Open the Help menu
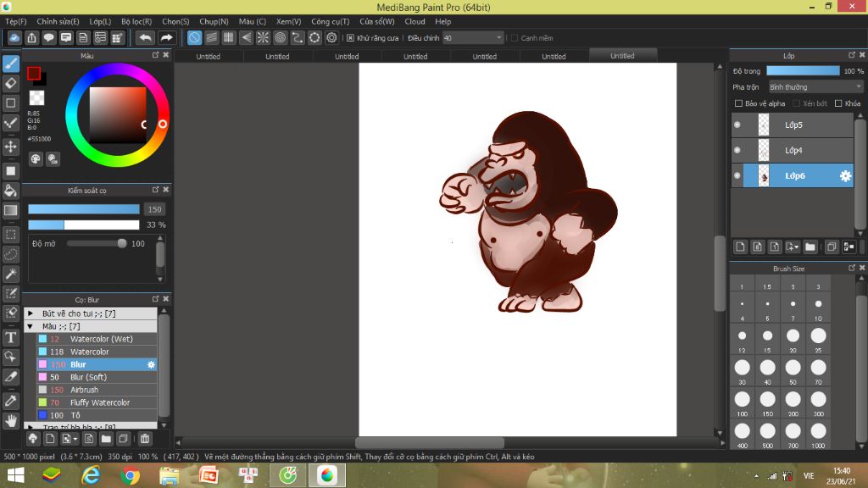This screenshot has width=868, height=488. pos(442,21)
